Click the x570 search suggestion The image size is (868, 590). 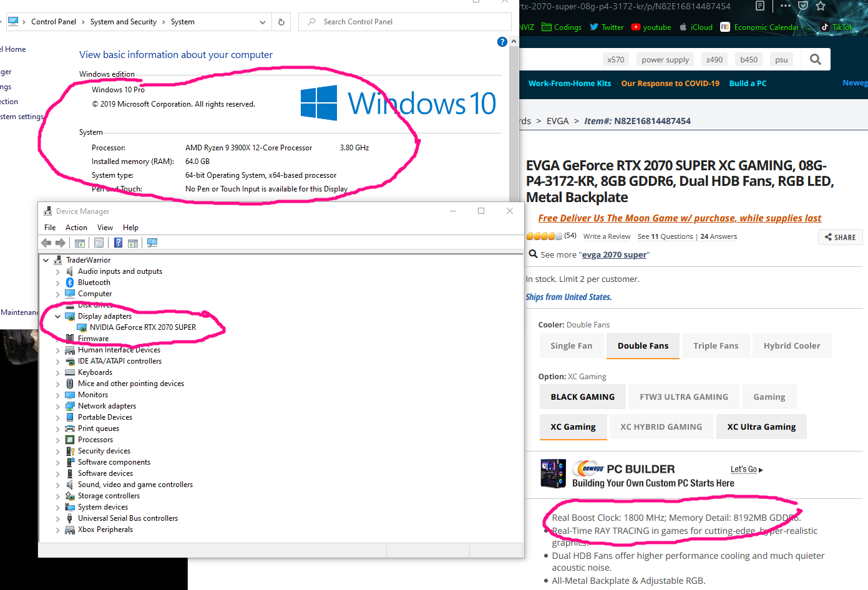click(616, 60)
